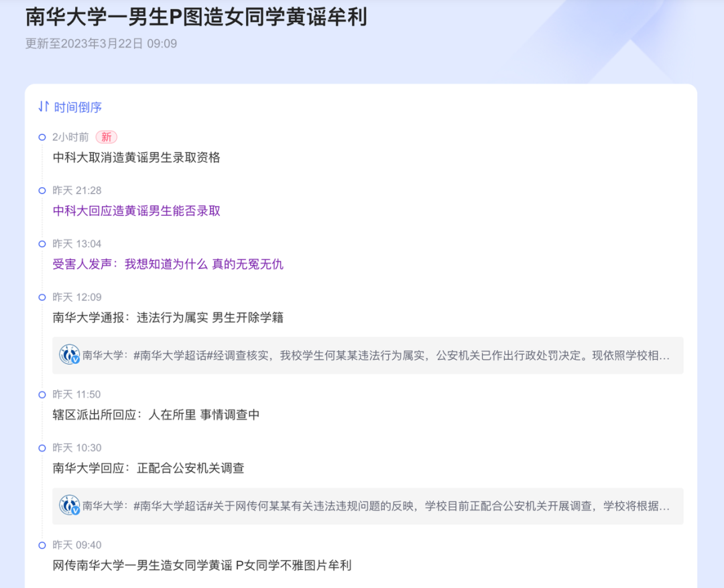The image size is (724, 588).
Task: Click the 2小时前 time label
Action: tap(70, 137)
